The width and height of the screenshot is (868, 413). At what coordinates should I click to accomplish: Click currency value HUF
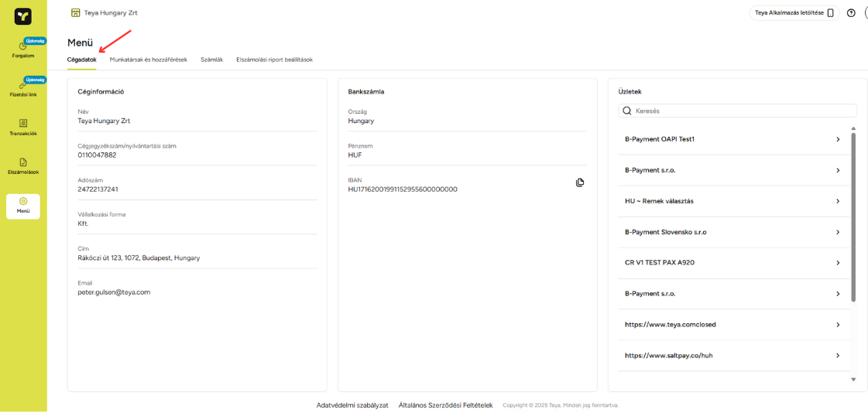355,155
